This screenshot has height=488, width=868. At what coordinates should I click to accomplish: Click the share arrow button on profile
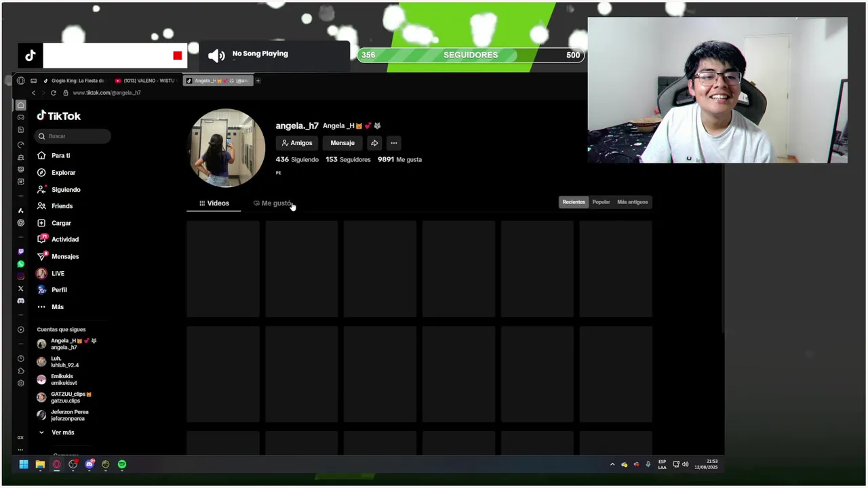coord(374,143)
